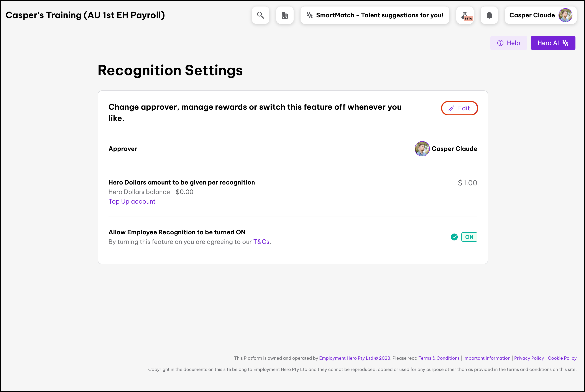Open the Casper Claude profile menu
This screenshot has width=585, height=392.
pyautogui.click(x=541, y=15)
